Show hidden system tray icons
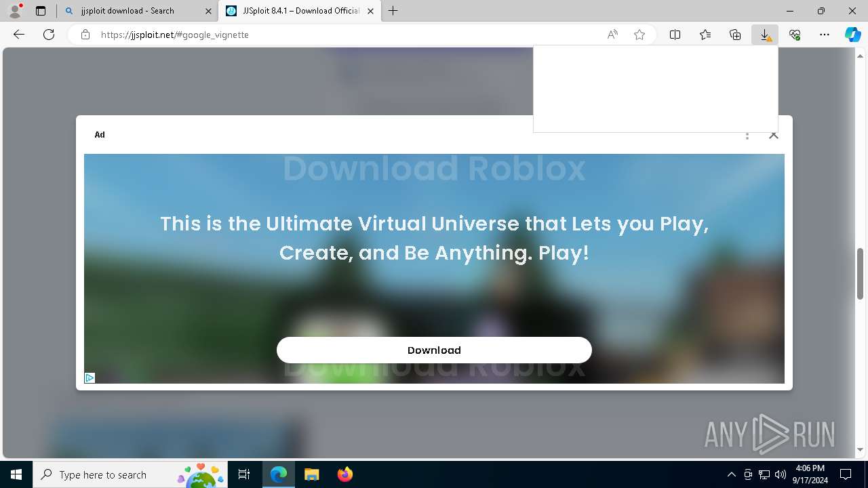Screen dimensions: 868x488 (731, 474)
